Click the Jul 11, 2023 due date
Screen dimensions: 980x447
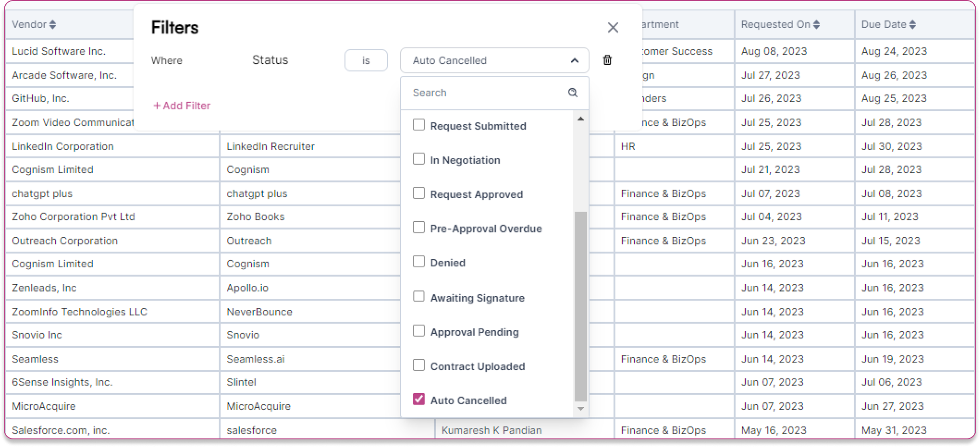[890, 217]
